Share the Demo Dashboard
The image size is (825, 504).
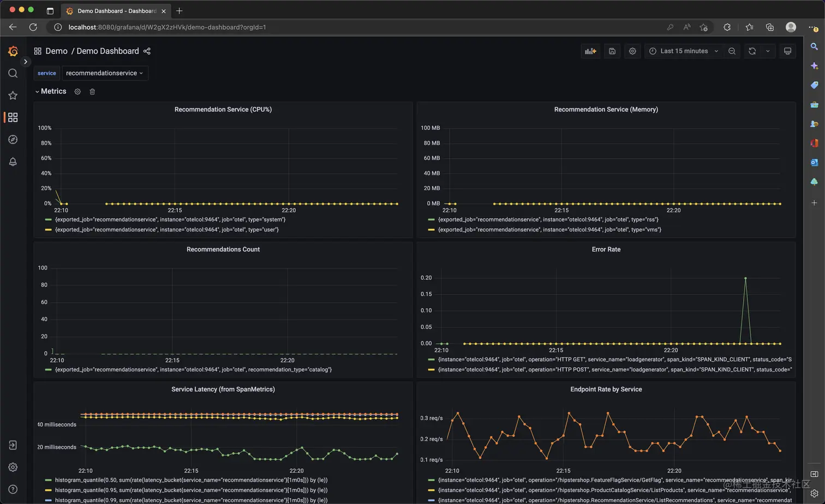(x=147, y=51)
